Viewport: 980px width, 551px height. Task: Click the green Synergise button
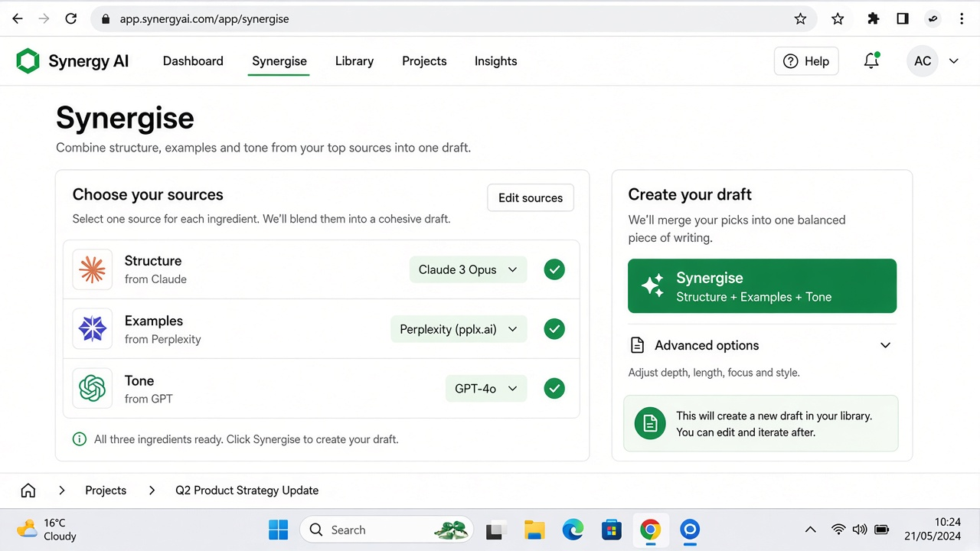click(762, 286)
